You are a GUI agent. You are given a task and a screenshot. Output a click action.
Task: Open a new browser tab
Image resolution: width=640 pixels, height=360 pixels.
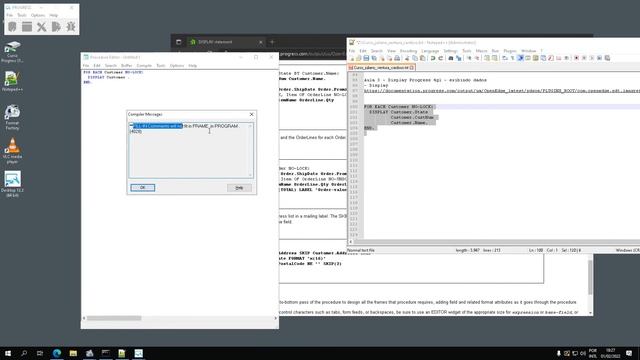pyautogui.click(x=272, y=42)
